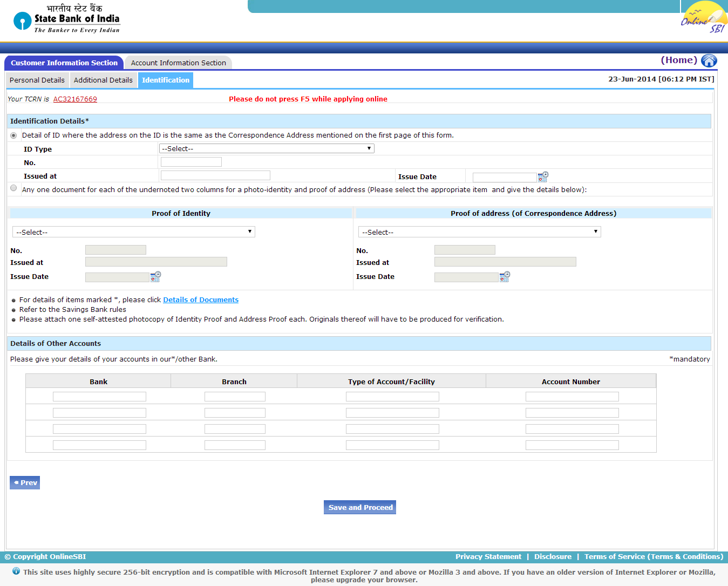Screen dimensions: 728x586
Task: Click Proof of Identity Issued at field
Action: point(156,262)
